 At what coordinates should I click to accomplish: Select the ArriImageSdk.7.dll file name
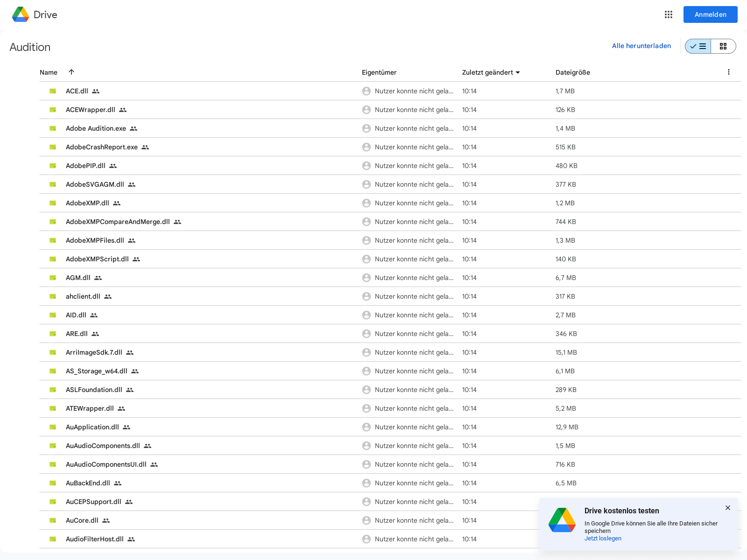(94, 352)
